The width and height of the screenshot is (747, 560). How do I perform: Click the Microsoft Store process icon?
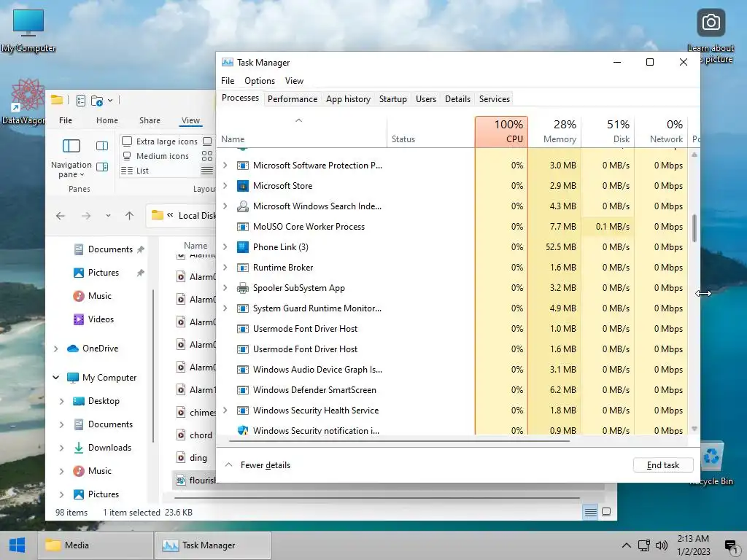(x=242, y=186)
